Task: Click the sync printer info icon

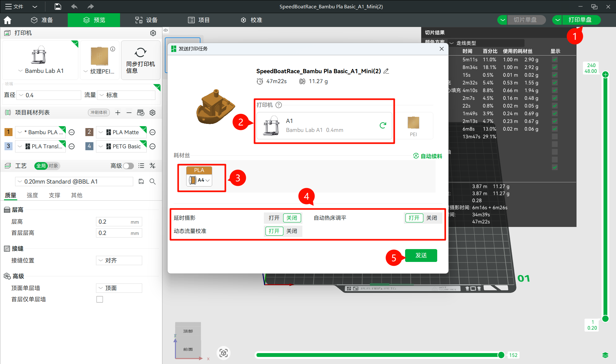Action: (141, 52)
